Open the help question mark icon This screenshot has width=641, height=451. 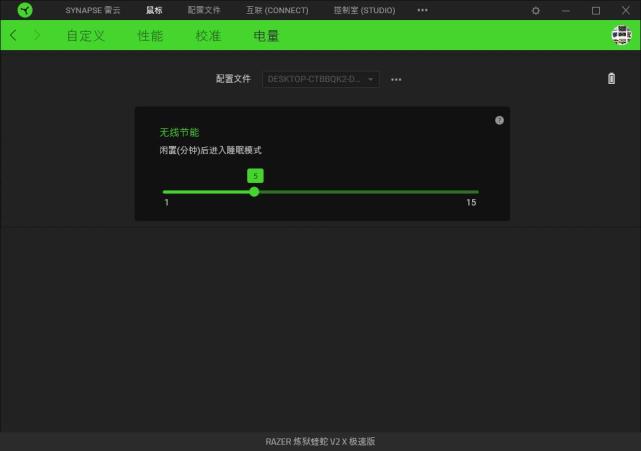coord(499,120)
